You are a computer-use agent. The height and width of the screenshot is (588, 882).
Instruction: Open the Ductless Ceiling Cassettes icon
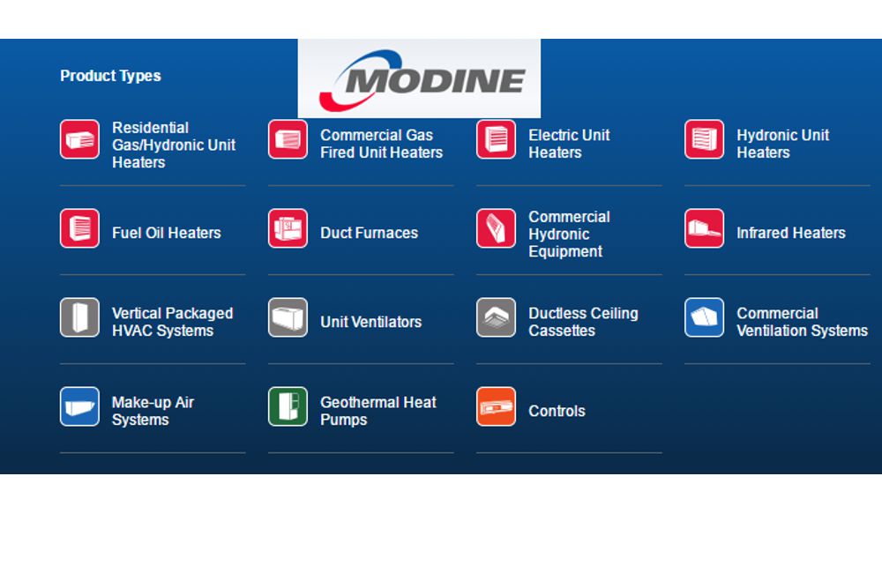[496, 317]
